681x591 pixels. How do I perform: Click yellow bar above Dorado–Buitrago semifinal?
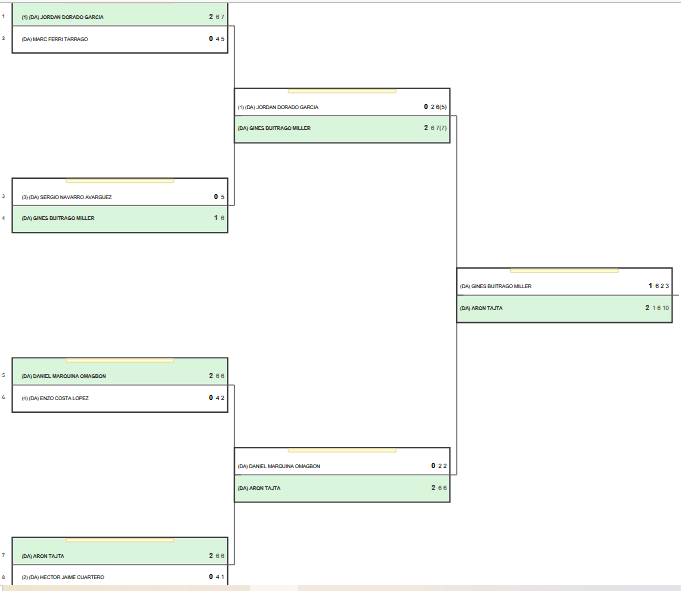pyautogui.click(x=342, y=91)
